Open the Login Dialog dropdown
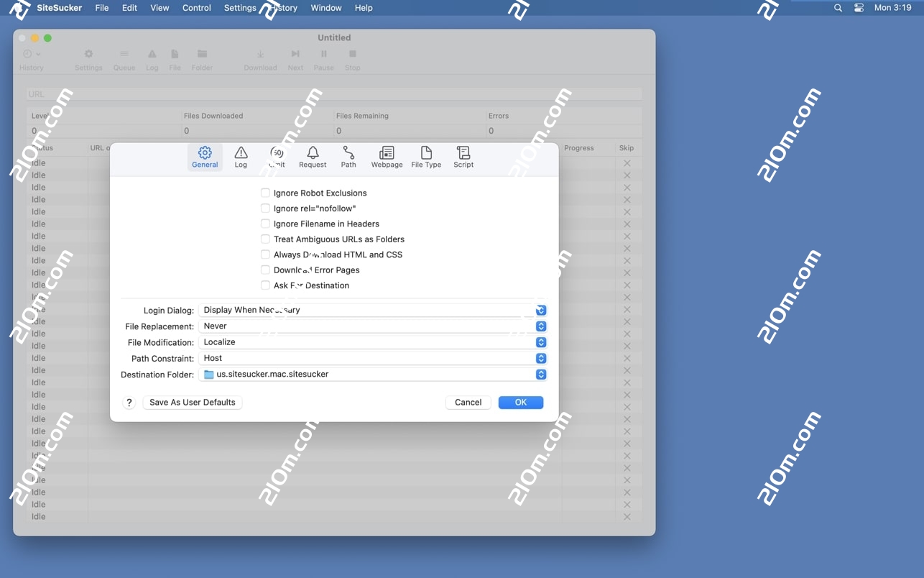Screen dimensions: 924x578 (540, 310)
